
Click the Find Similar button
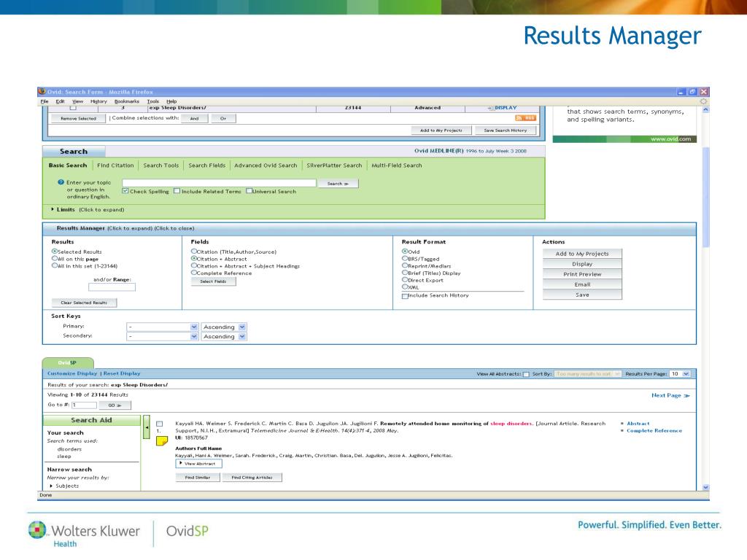[x=197, y=477]
